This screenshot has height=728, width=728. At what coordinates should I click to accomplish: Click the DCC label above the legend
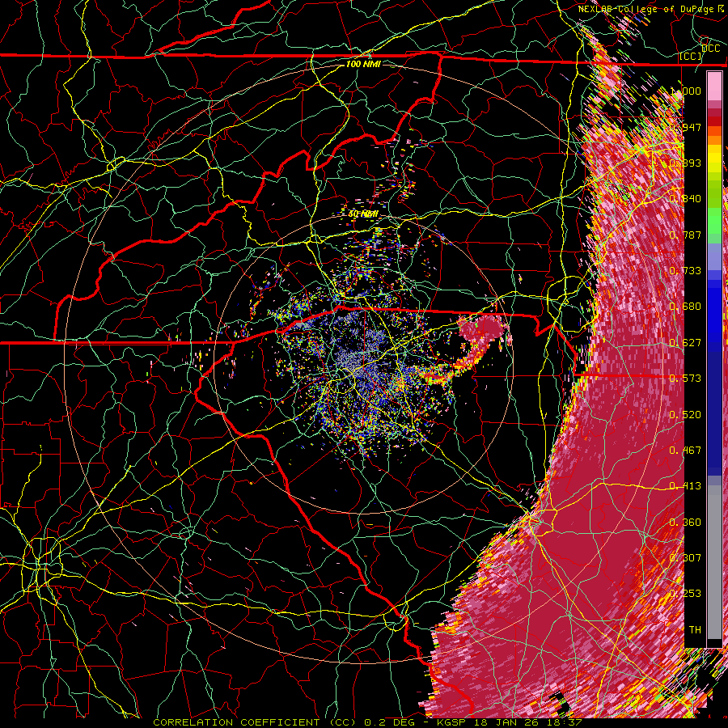coord(710,49)
